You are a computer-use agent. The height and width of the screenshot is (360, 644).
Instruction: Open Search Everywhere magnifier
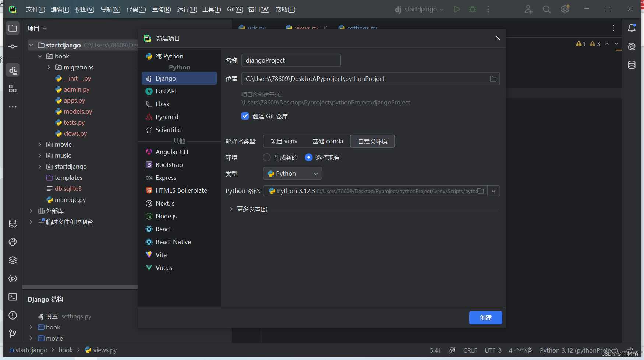(x=547, y=9)
